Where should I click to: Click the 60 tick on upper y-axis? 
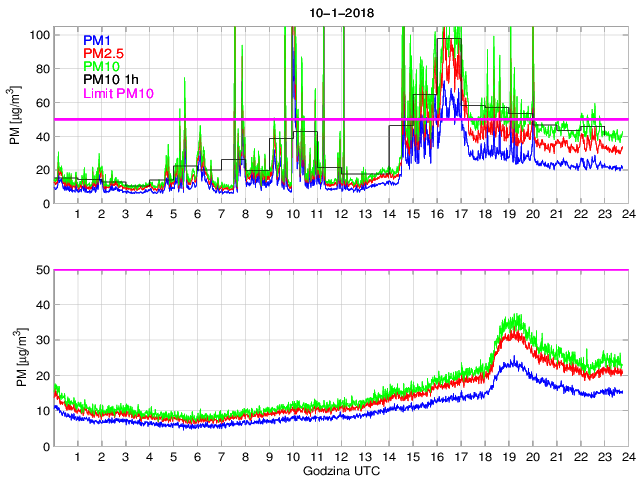coord(42,102)
